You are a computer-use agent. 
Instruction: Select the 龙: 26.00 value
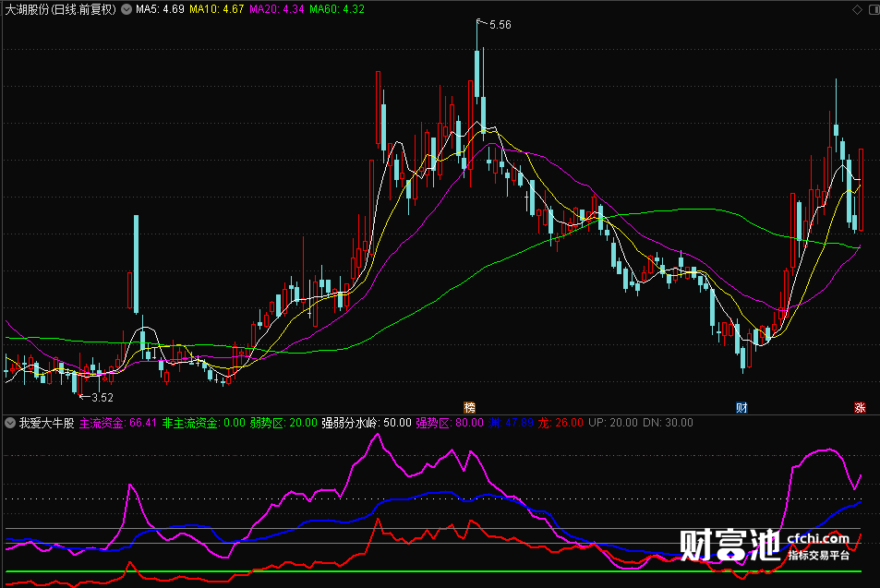(x=561, y=423)
